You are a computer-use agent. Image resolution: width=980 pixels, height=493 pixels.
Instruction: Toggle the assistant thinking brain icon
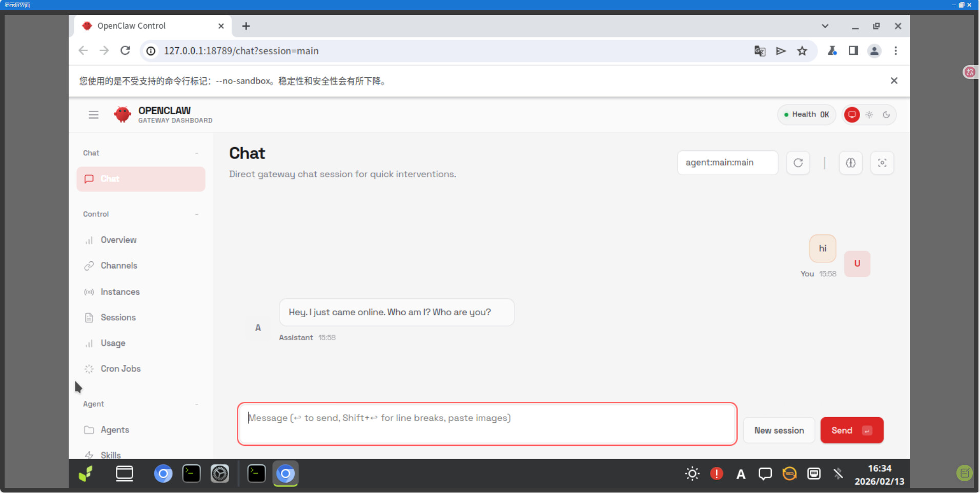850,163
